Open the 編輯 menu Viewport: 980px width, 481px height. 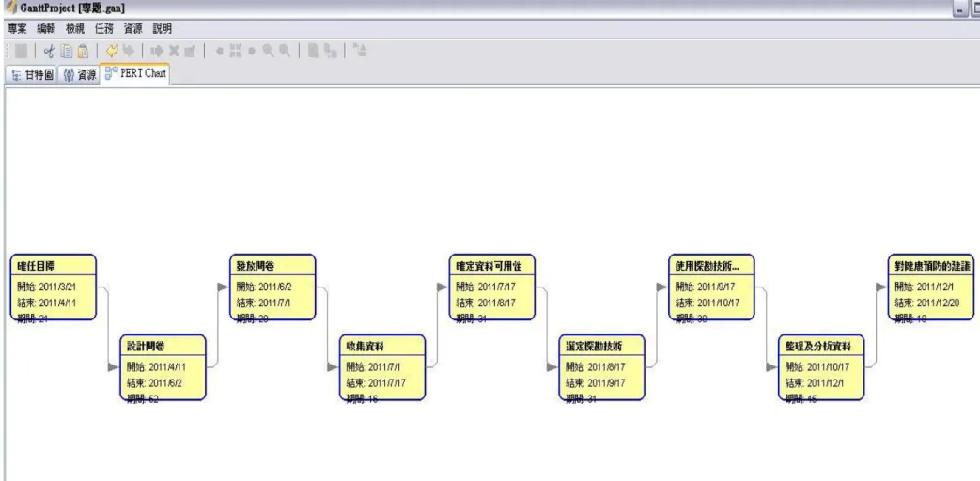(x=46, y=29)
